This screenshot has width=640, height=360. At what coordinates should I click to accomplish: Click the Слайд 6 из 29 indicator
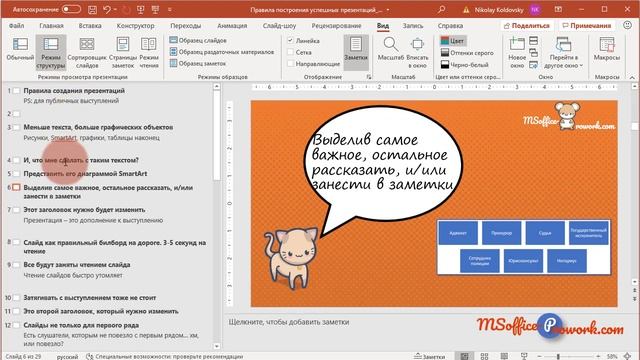click(x=24, y=357)
